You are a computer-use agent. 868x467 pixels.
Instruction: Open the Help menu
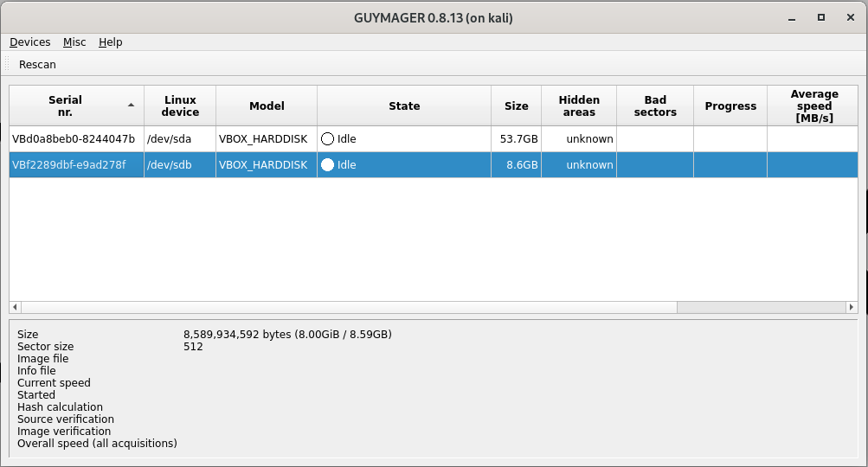tap(110, 42)
